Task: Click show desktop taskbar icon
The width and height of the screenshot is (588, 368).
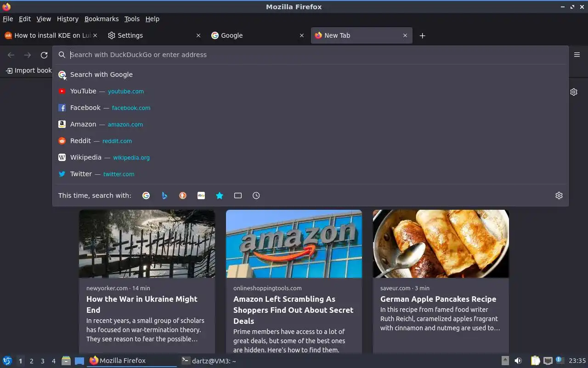Action: (x=79, y=361)
